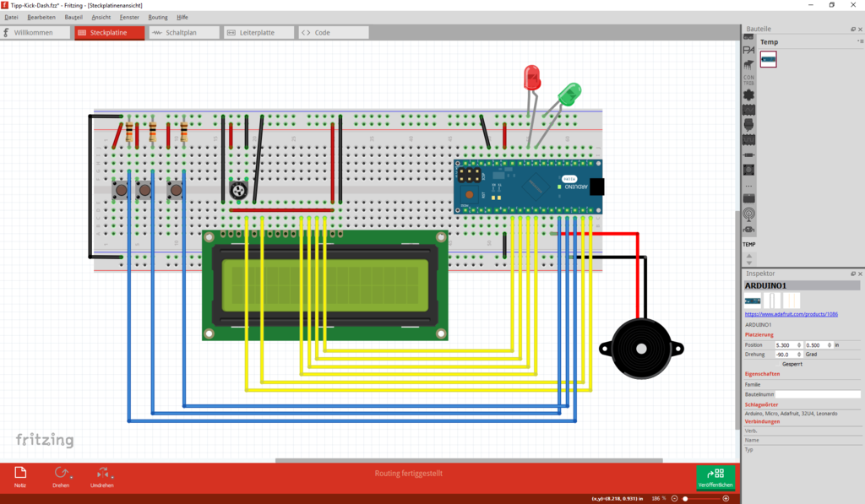Viewport: 865px width, 504px height.
Task: Enable the Gesperrt checkbox in the Inspektor
Action: coord(778,364)
